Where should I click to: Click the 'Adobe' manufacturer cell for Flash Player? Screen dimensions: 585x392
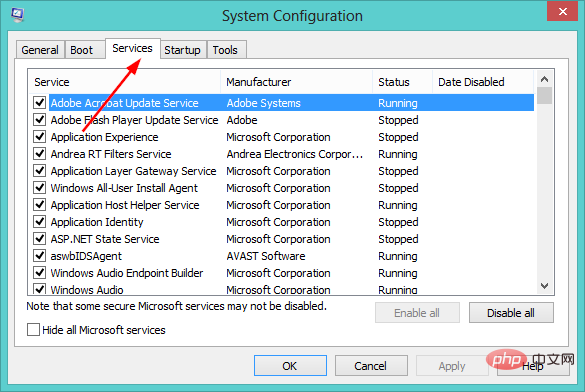tap(242, 120)
